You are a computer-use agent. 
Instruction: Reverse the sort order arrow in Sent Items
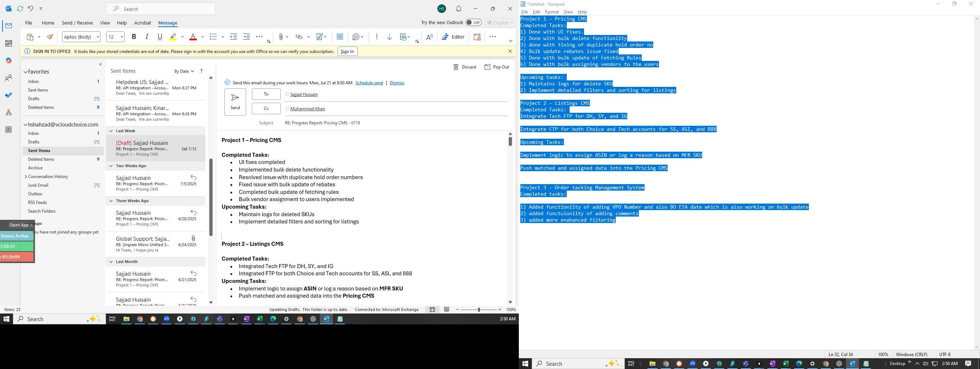click(x=202, y=71)
